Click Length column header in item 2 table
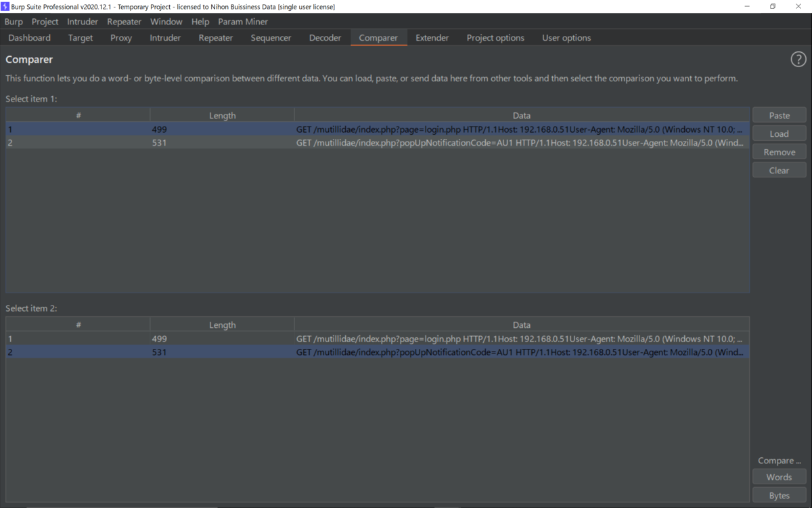 [222, 325]
